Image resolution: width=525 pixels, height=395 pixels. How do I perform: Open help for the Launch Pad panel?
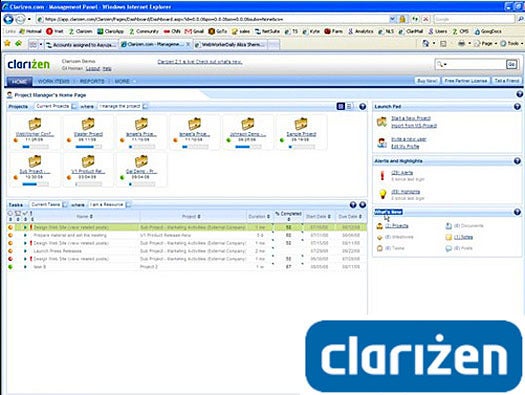pyautogui.click(x=517, y=106)
